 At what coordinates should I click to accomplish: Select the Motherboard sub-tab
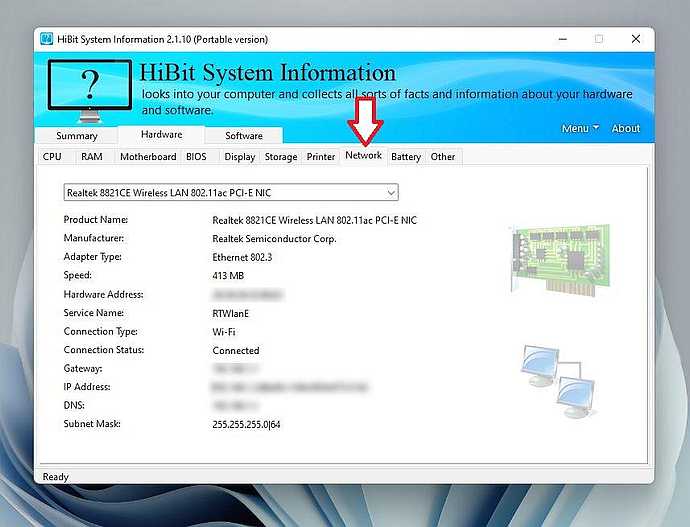(148, 157)
